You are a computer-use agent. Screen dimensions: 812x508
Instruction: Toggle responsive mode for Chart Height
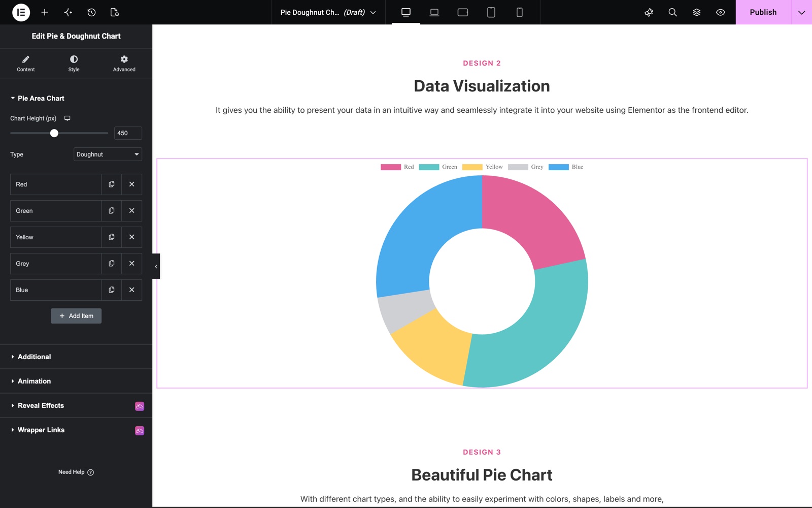tap(67, 118)
